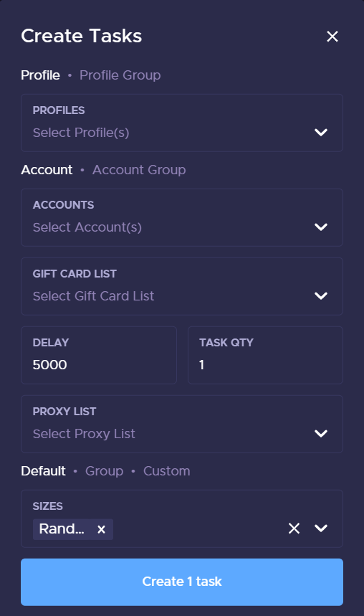The image size is (364, 616).
Task: Choose the Custom sizes option
Action: pos(166,471)
